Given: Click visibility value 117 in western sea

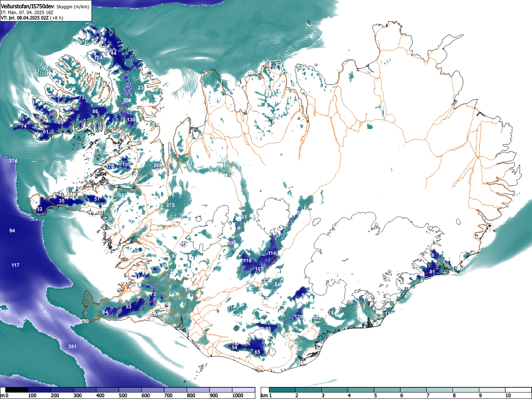Looking at the screenshot, I should click(15, 265).
